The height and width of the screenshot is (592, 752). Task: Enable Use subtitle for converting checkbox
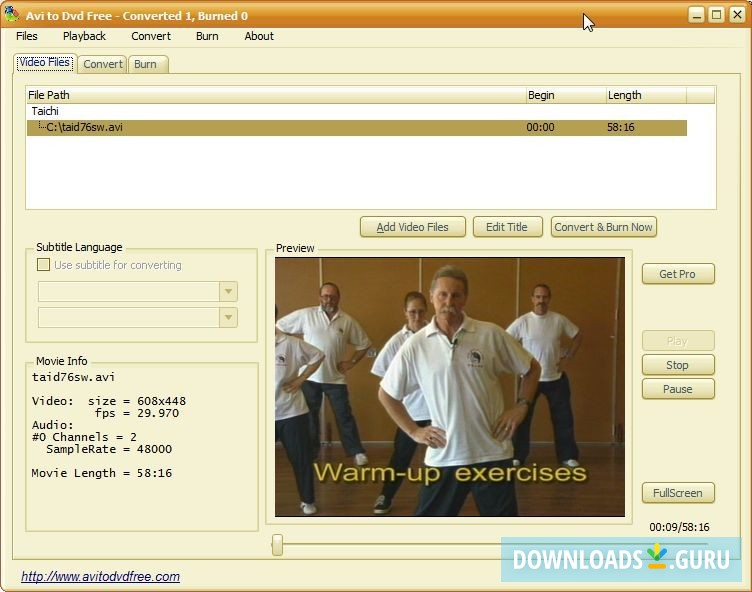tap(44, 265)
